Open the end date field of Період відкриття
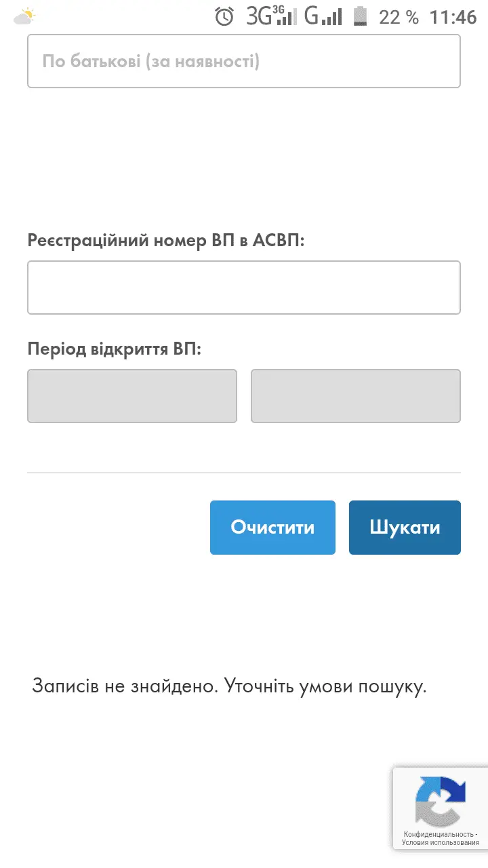The image size is (488, 868). click(356, 396)
